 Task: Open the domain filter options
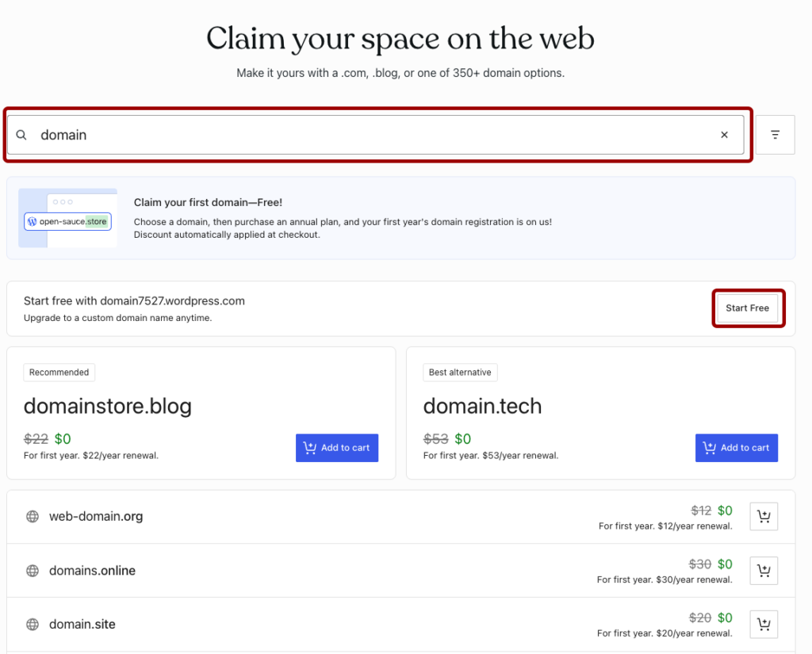tap(776, 135)
